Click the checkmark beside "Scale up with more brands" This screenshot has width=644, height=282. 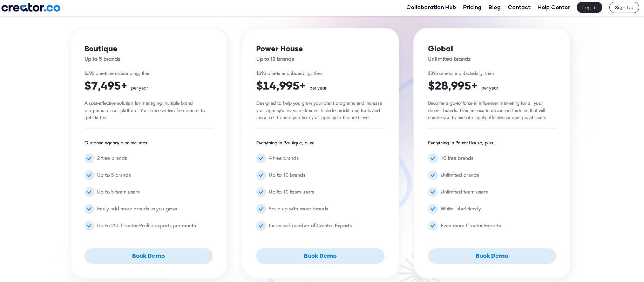tap(261, 209)
